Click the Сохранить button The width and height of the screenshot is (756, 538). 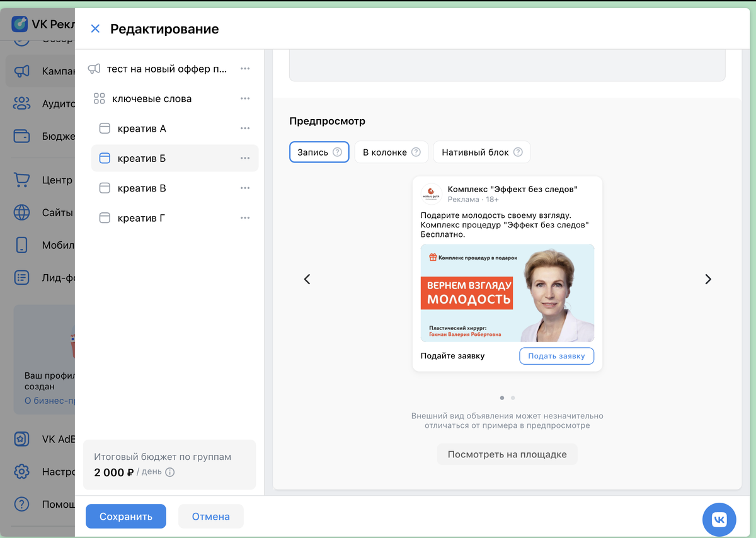point(126,517)
